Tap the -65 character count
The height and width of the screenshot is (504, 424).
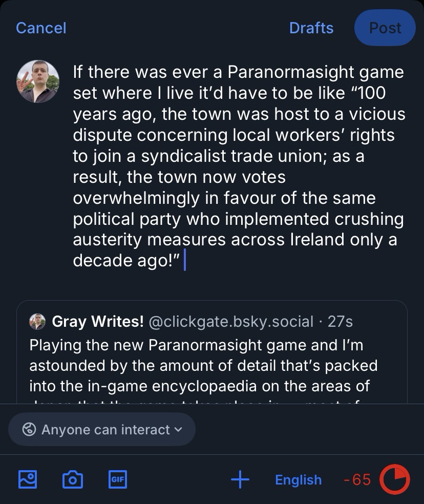click(x=357, y=479)
